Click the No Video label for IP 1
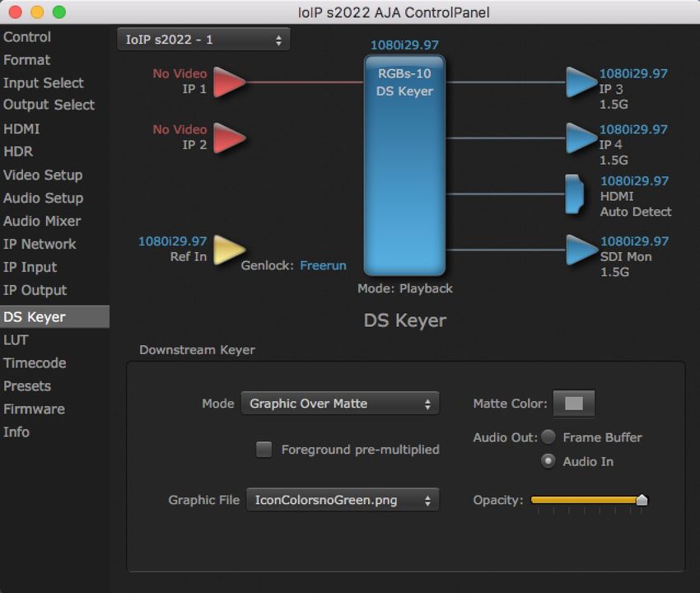Image resolution: width=700 pixels, height=593 pixels. pos(180,73)
